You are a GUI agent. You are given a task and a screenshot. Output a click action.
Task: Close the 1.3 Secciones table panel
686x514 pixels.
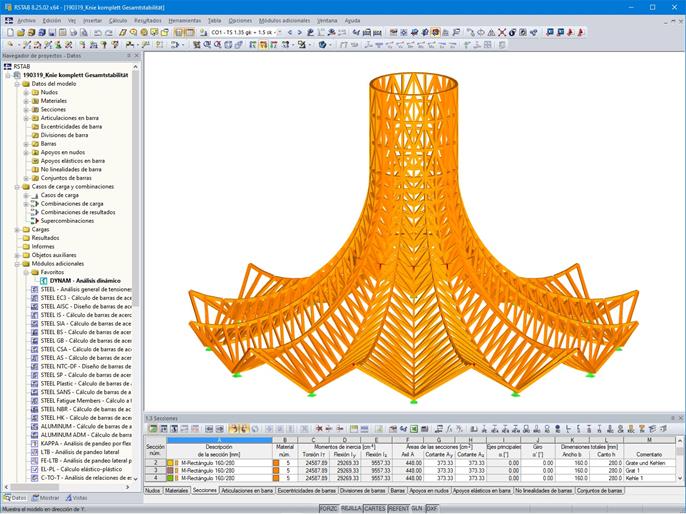[x=681, y=418]
